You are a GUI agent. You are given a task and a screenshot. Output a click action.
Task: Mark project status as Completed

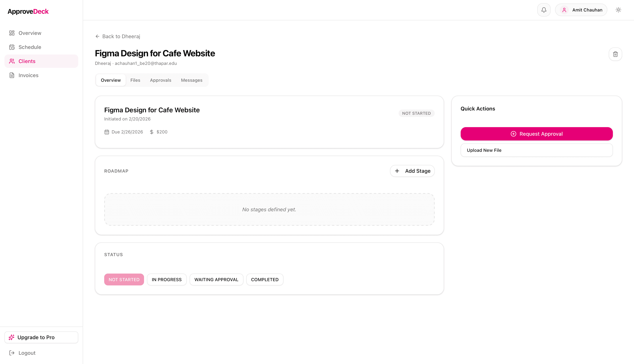[265, 279]
